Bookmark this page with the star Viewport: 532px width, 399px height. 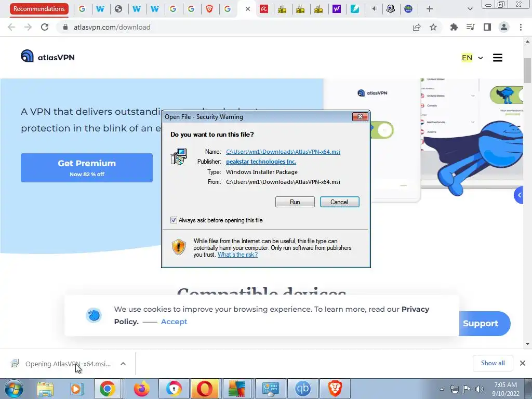coord(433,27)
